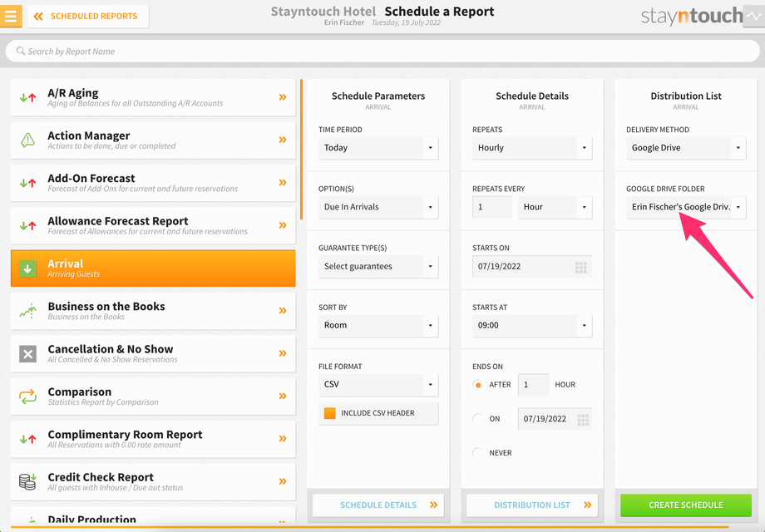The width and height of the screenshot is (765, 532).
Task: Select the Credit Check Report
Action: 153,481
